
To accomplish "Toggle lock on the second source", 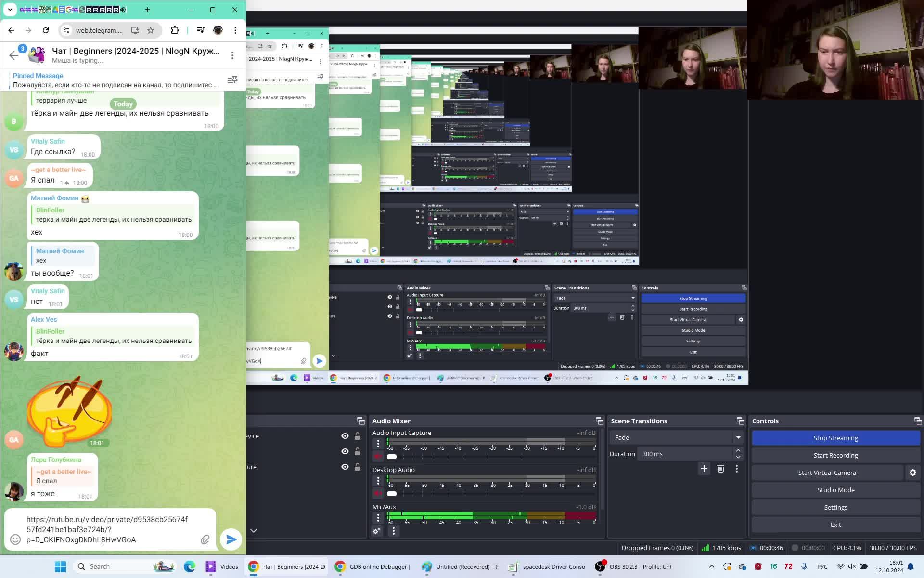I will pos(358,451).
